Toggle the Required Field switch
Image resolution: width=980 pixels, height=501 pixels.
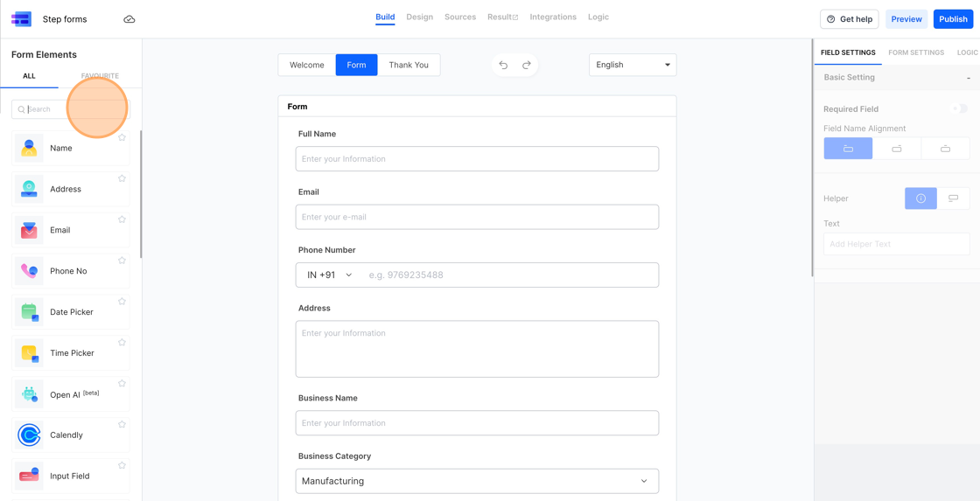(x=960, y=109)
